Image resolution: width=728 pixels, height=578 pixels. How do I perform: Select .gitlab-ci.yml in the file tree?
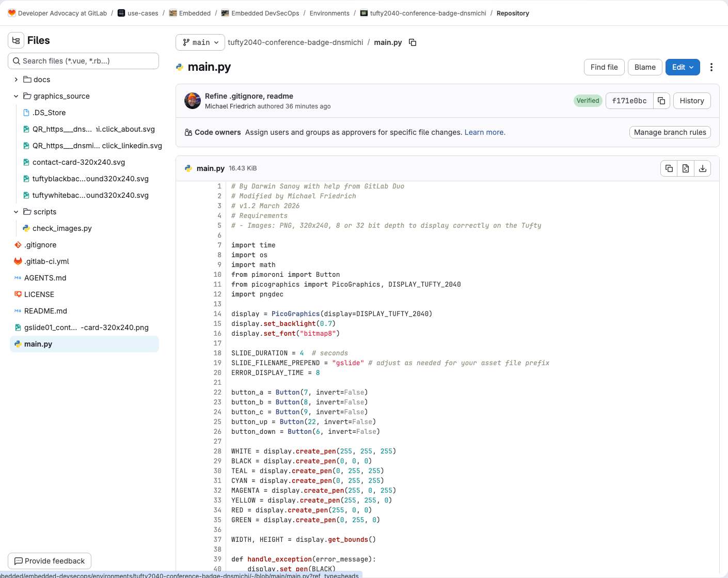coord(46,261)
